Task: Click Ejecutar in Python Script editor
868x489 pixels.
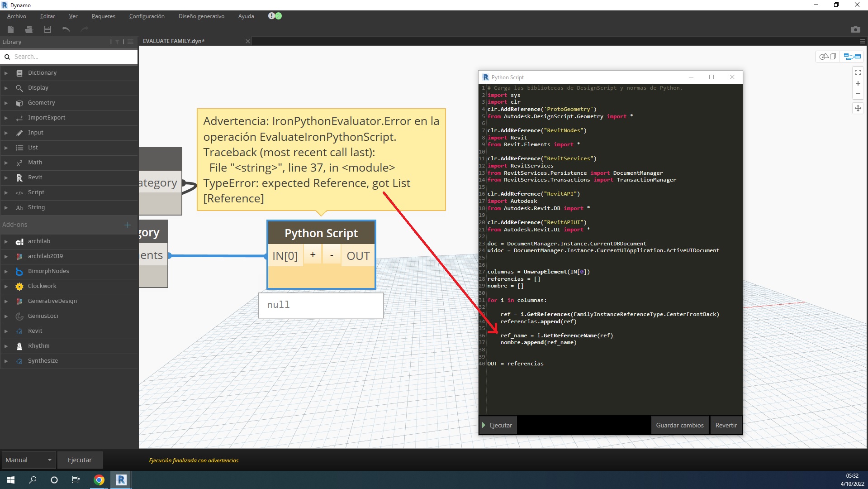Action: point(498,425)
